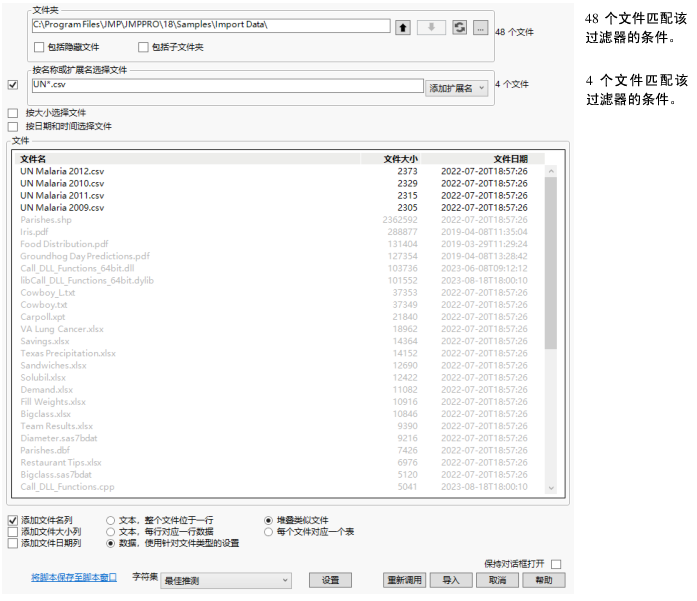Select file UN Malaria 2012.csv
Screen dimensions: 697x601
[x=62, y=171]
